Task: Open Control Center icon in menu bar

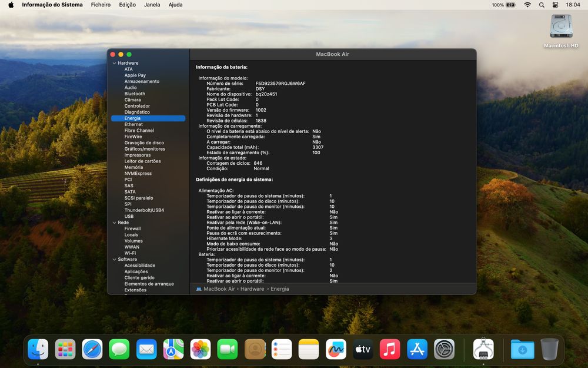Action: pyautogui.click(x=556, y=5)
